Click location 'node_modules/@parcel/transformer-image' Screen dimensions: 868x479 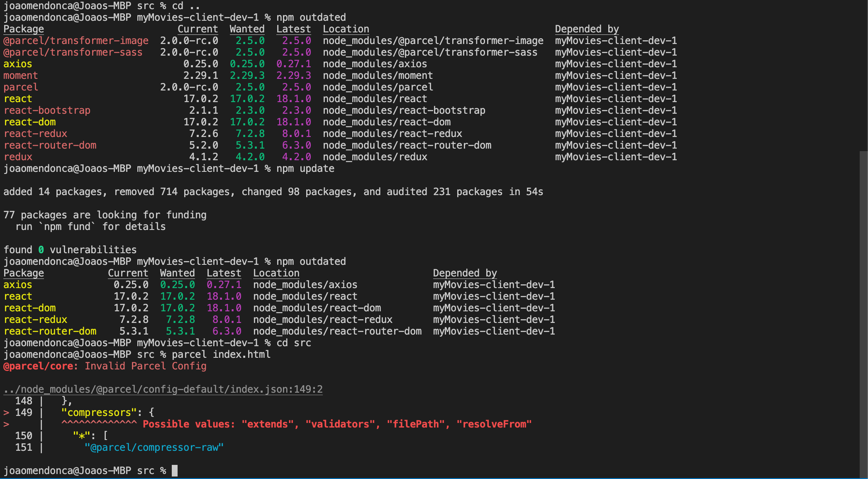pos(433,41)
